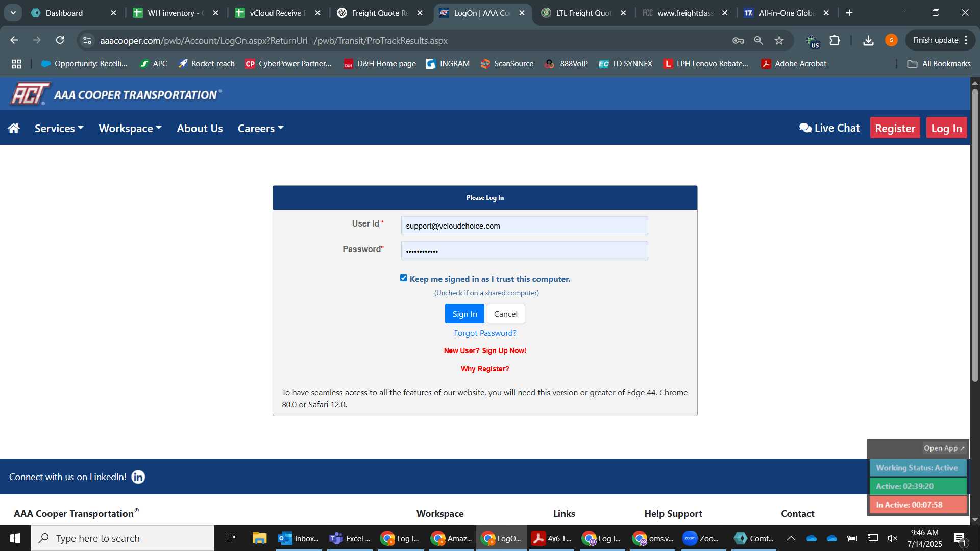Open the All Bookmarks folder
980x551 pixels.
point(939,64)
